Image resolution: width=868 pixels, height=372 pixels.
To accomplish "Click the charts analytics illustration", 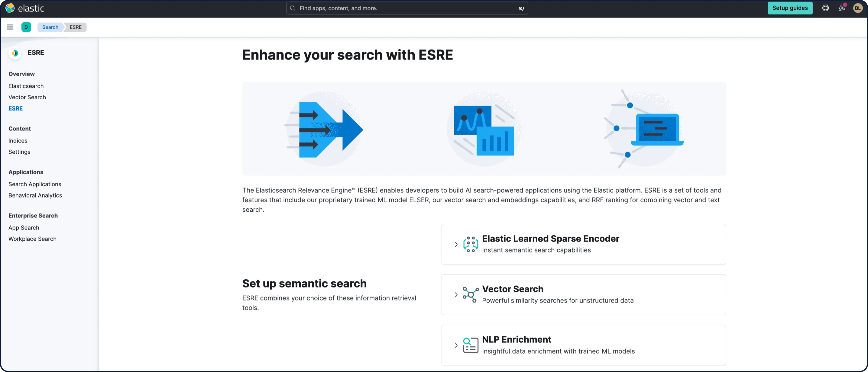I will 484,129.
